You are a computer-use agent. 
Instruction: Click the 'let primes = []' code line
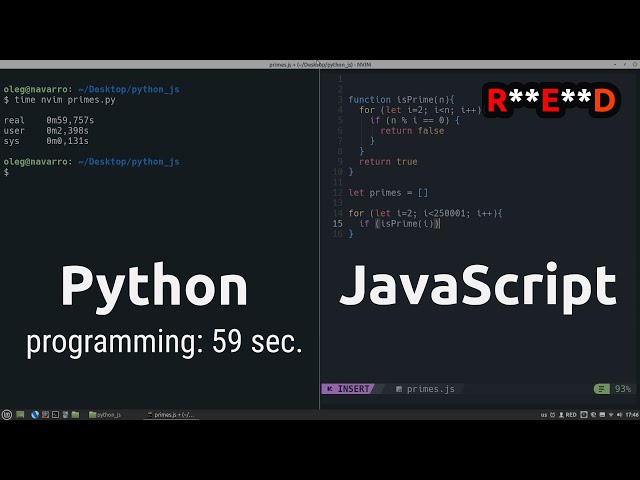tap(388, 193)
